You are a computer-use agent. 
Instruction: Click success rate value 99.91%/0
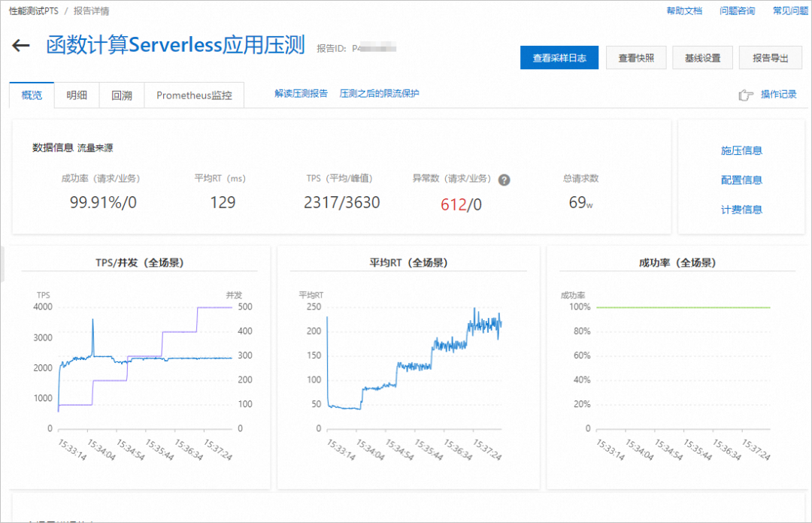pos(103,202)
